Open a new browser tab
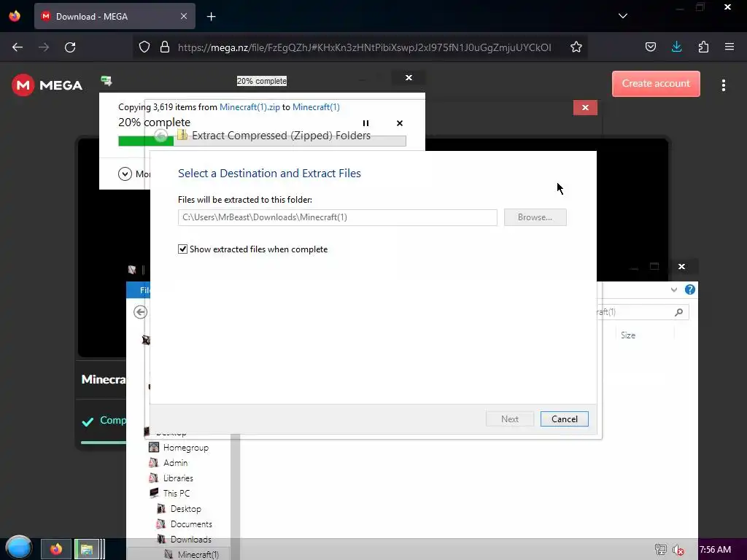The width and height of the screenshot is (747, 560). tap(211, 17)
